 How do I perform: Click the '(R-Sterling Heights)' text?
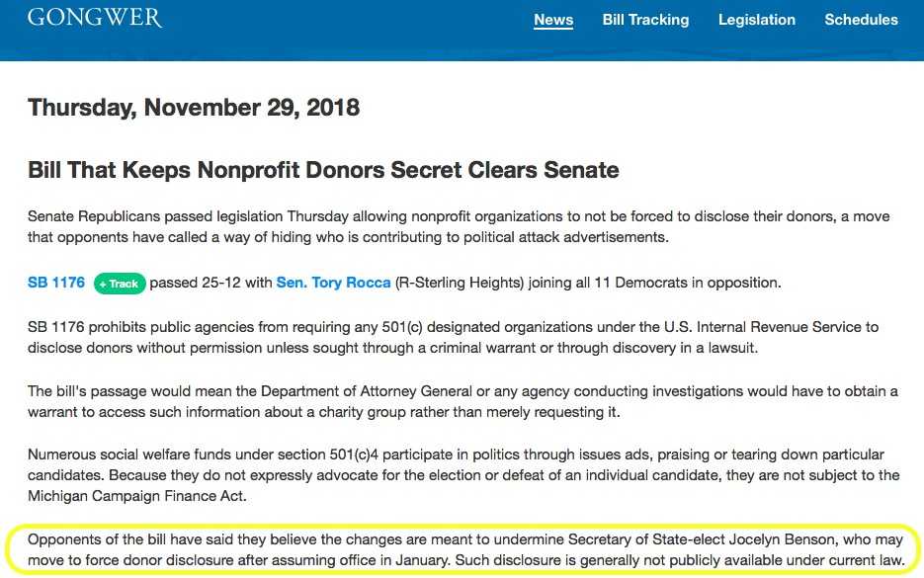(455, 283)
